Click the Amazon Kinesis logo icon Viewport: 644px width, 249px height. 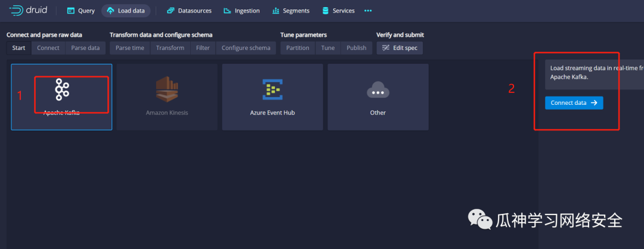167,89
